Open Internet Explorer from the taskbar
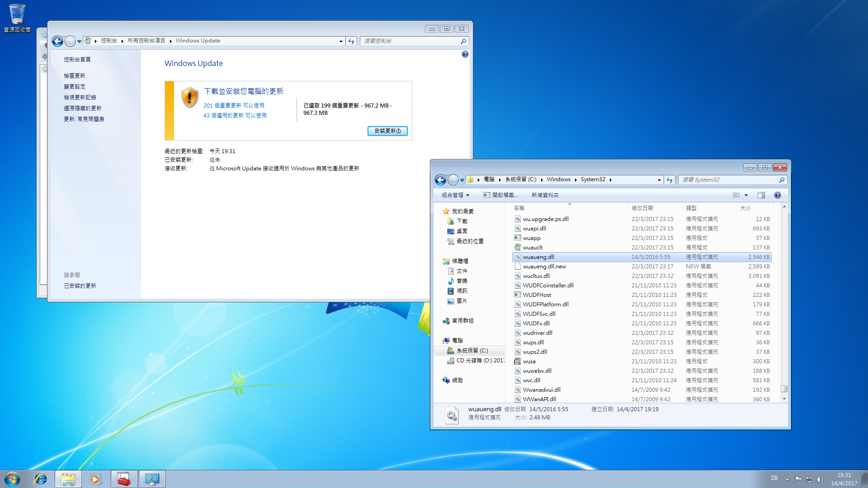 point(41,479)
